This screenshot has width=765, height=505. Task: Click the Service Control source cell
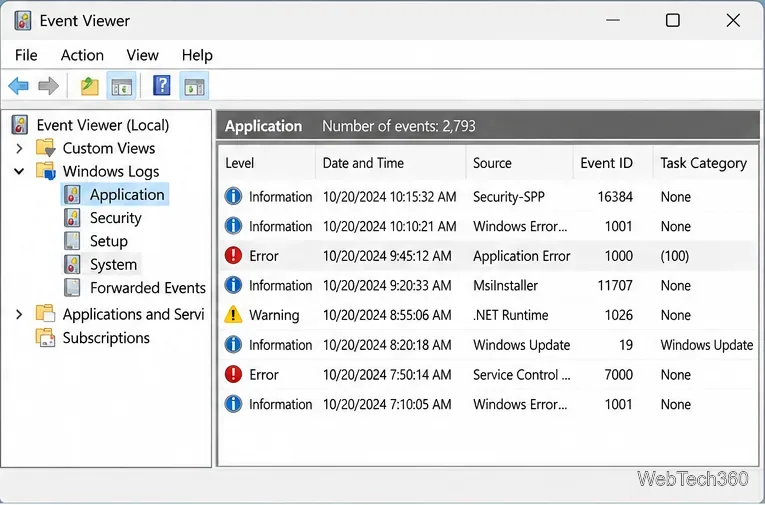(522, 374)
